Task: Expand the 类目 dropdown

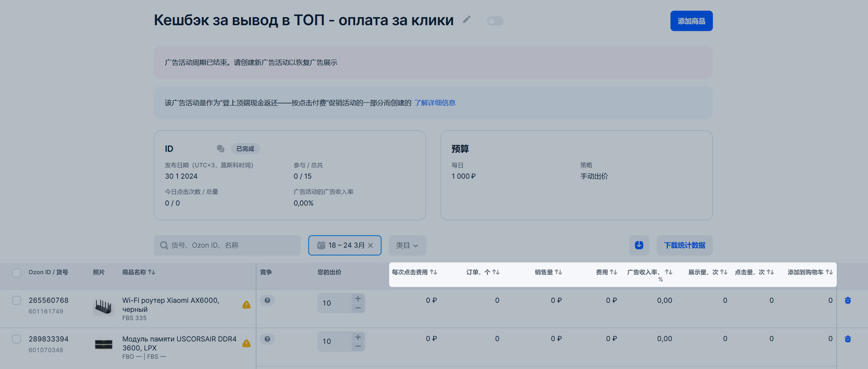Action: [x=407, y=245]
